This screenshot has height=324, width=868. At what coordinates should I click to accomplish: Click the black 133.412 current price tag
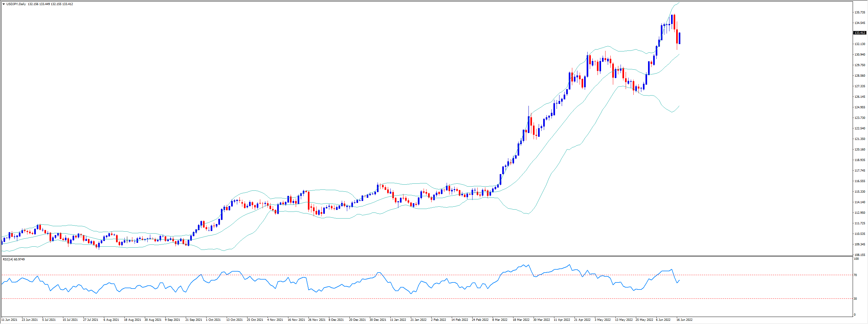(860, 33)
